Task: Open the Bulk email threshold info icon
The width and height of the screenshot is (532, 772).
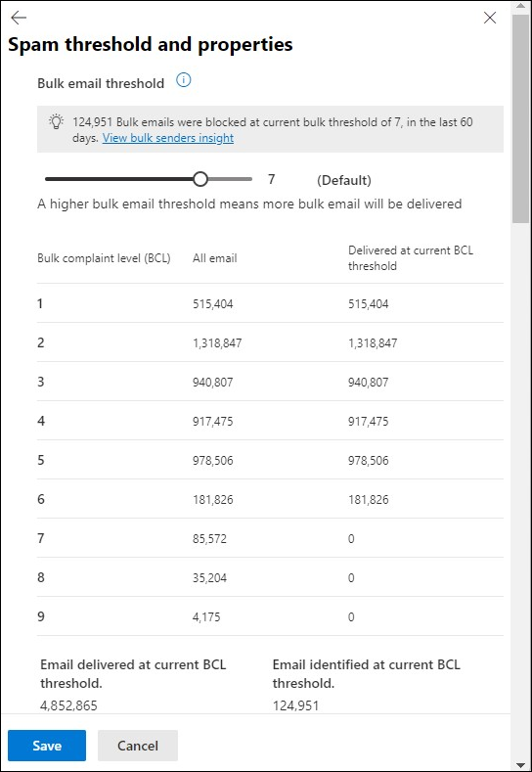Action: tap(184, 80)
